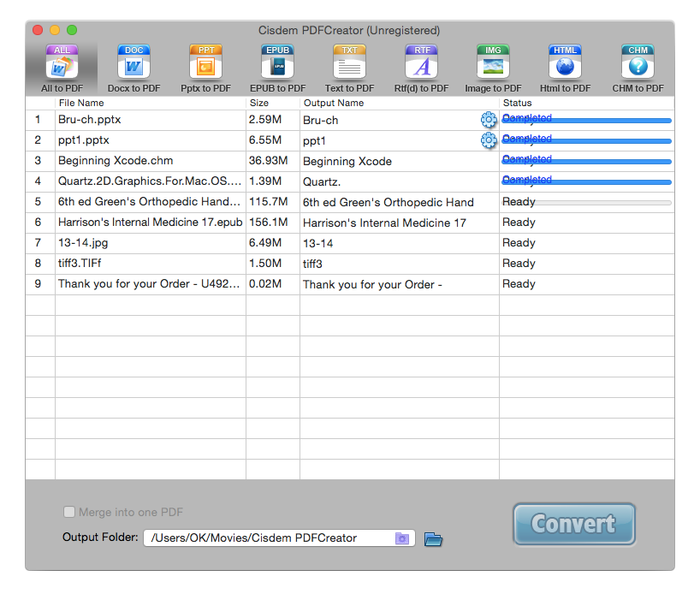Viewport: 700px width, 594px height.
Task: Select the 6th ed Green's Orthopedic Hand file
Action: point(149,202)
